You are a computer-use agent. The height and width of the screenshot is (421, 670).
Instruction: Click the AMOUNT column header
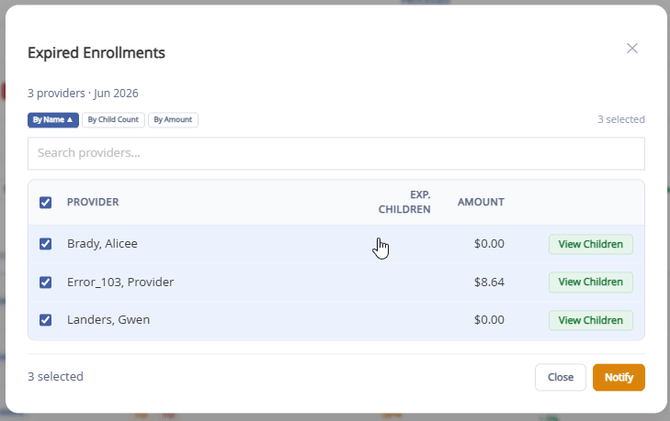tap(481, 202)
